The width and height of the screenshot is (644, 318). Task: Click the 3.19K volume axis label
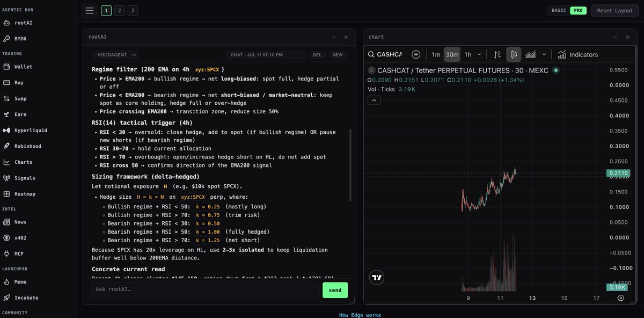coord(618,287)
